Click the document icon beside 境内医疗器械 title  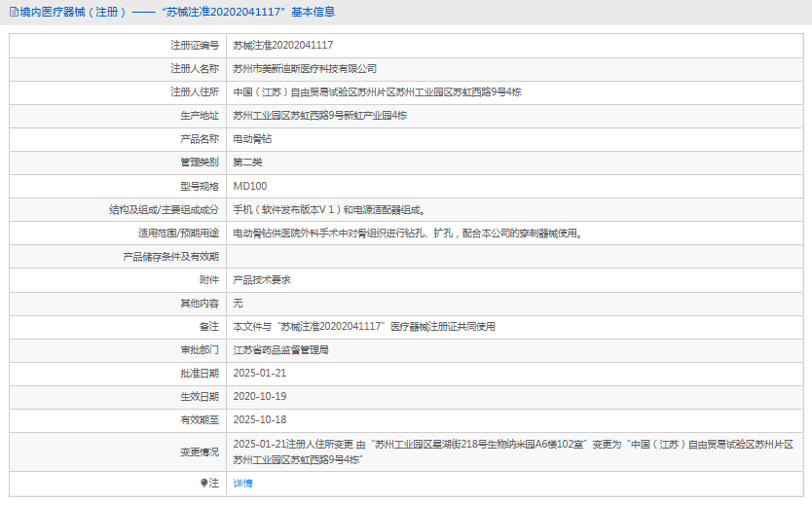[14, 12]
